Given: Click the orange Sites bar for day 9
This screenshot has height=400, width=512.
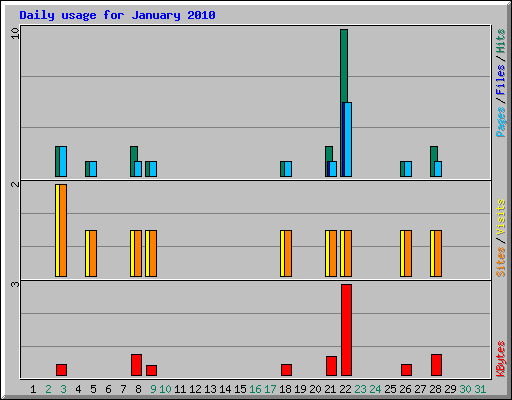Looking at the screenshot, I should click(x=153, y=253).
